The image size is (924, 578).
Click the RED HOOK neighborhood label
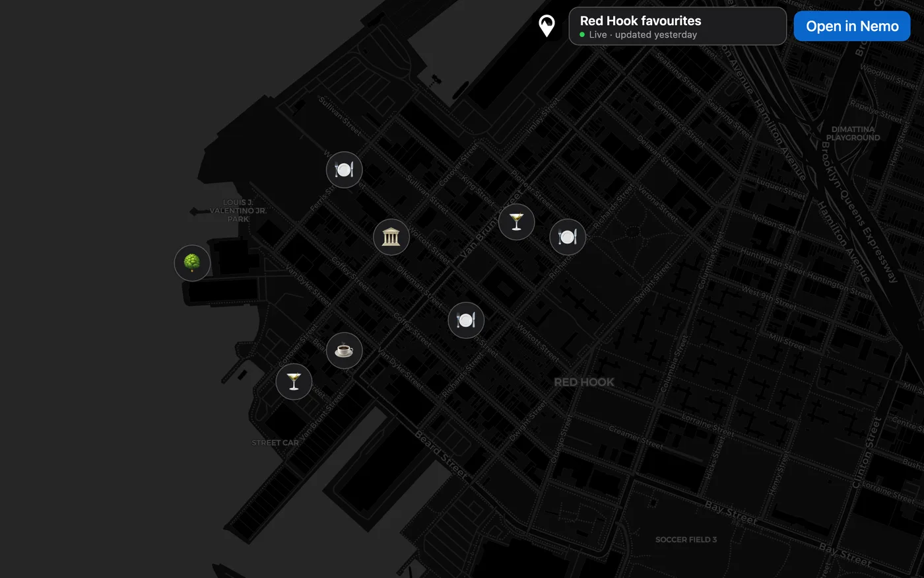(x=584, y=382)
